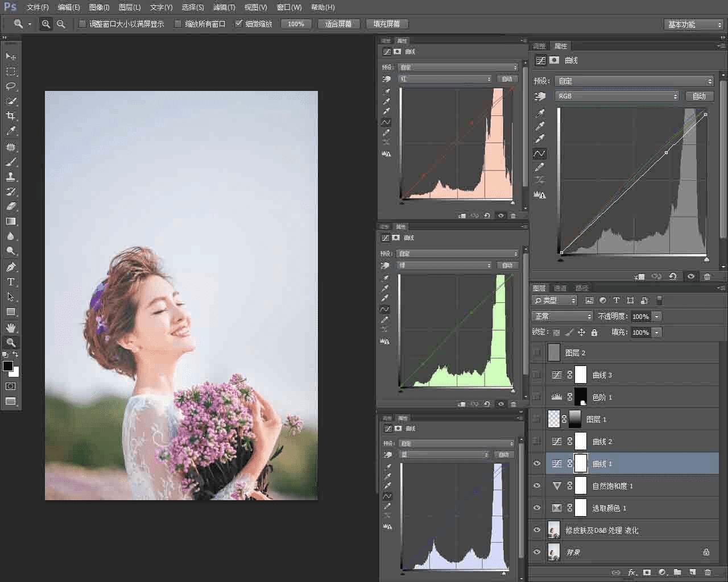Click the 适合屏幕 button
Image resolution: width=728 pixels, height=582 pixels.
(338, 24)
